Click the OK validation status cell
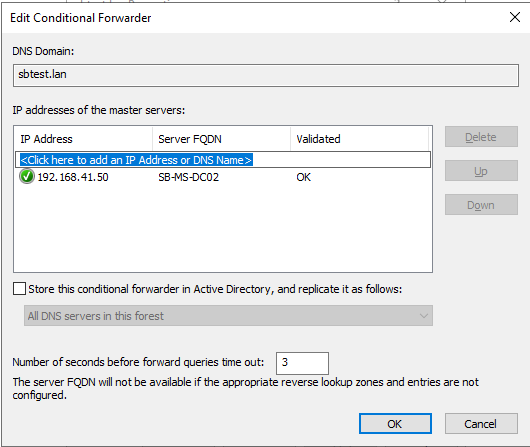 point(303,177)
